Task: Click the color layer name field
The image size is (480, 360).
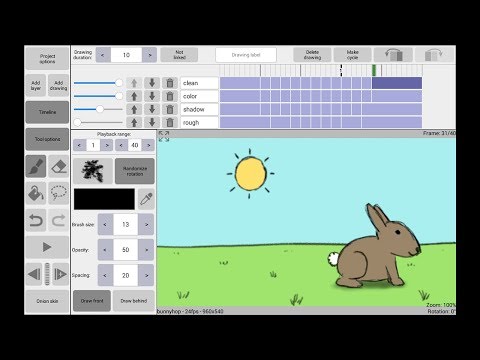Action: (199, 96)
